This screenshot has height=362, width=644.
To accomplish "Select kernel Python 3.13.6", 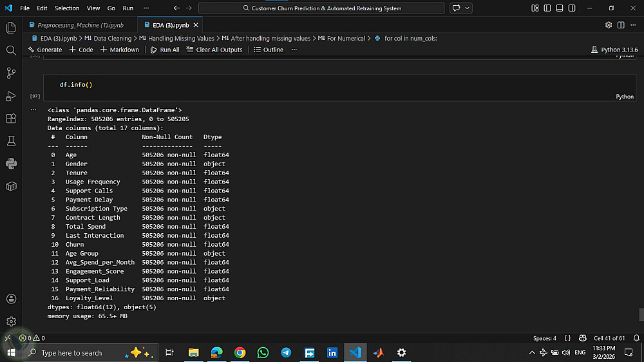I will (x=614, y=50).
